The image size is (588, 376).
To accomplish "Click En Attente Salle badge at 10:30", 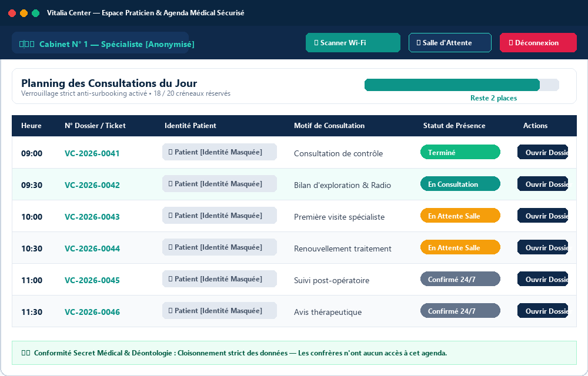I will pyautogui.click(x=460, y=247).
